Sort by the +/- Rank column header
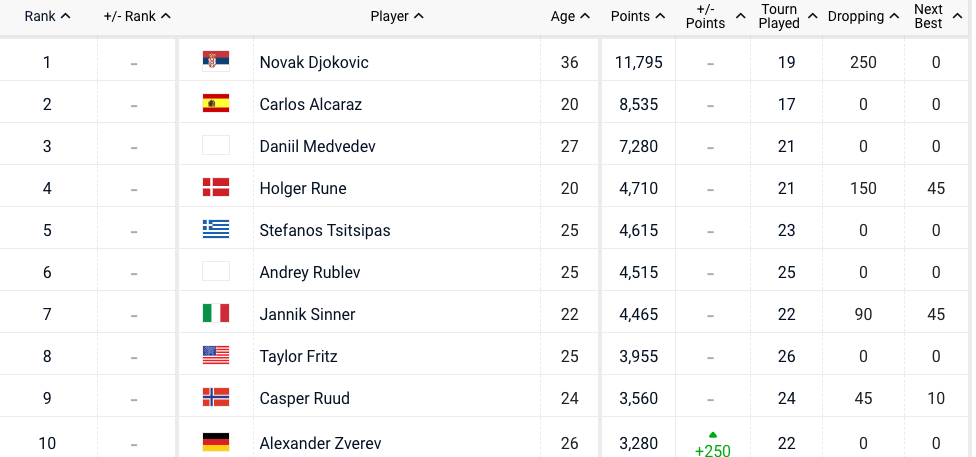 click(x=137, y=16)
